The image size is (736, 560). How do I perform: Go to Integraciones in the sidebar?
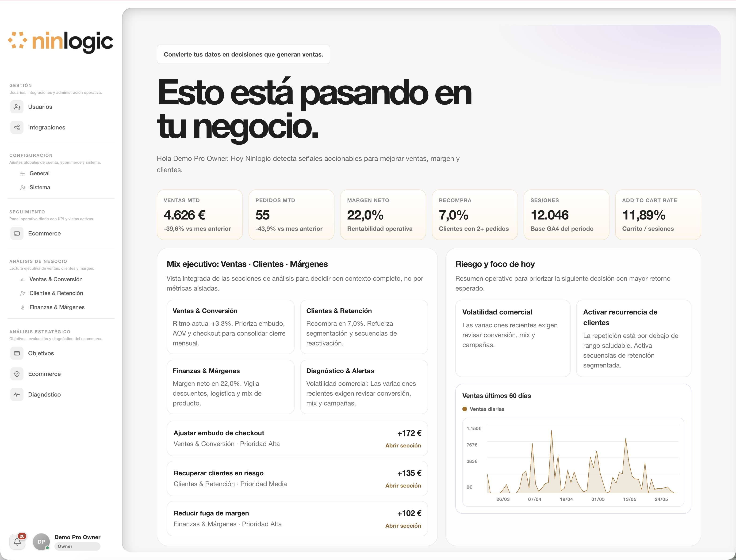click(47, 127)
